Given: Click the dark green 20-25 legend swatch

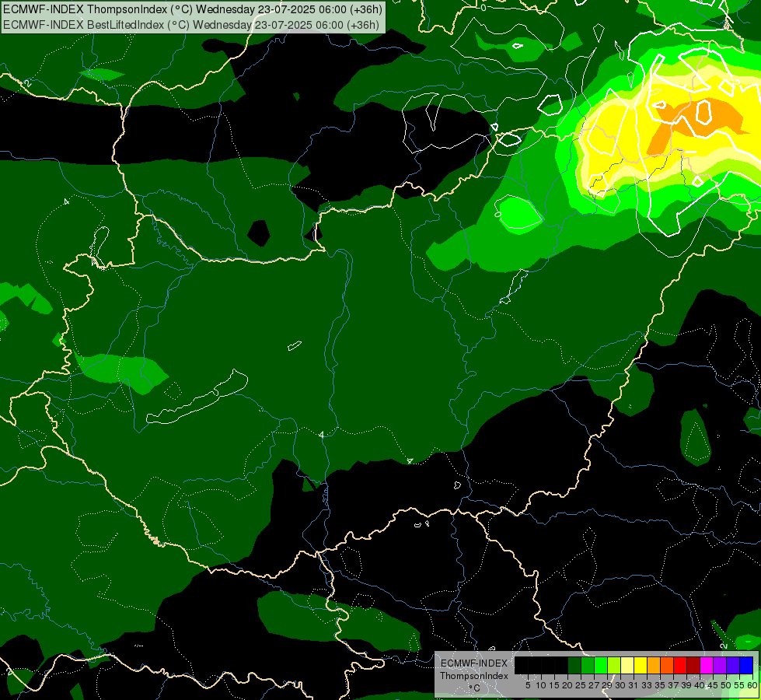Looking at the screenshot, I should click(x=574, y=665).
